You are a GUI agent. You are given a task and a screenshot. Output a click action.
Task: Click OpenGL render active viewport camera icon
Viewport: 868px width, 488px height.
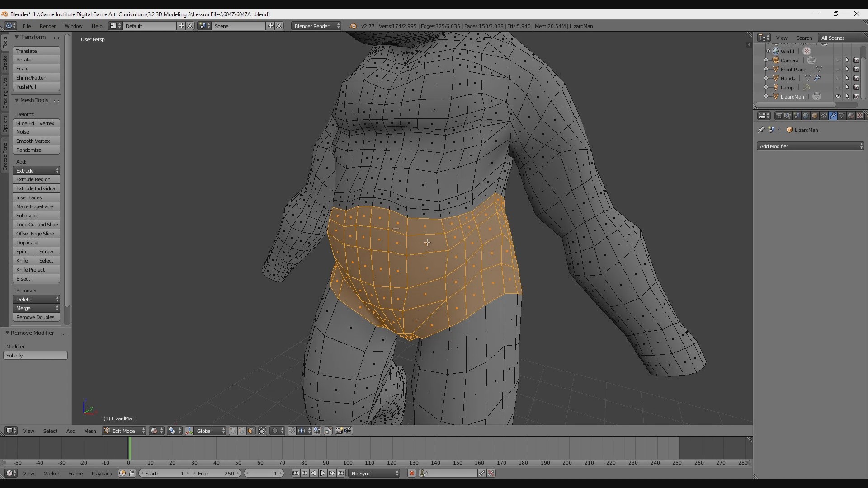(x=339, y=431)
